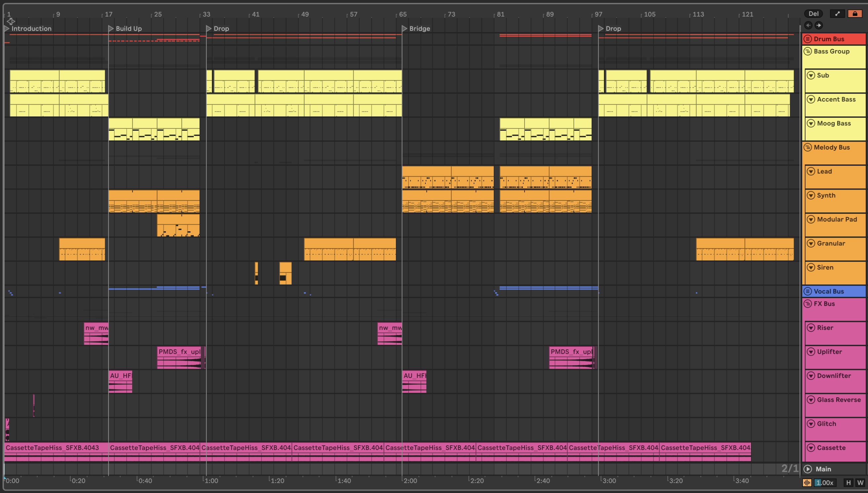
Task: Select the Build Up locator
Action: point(111,28)
